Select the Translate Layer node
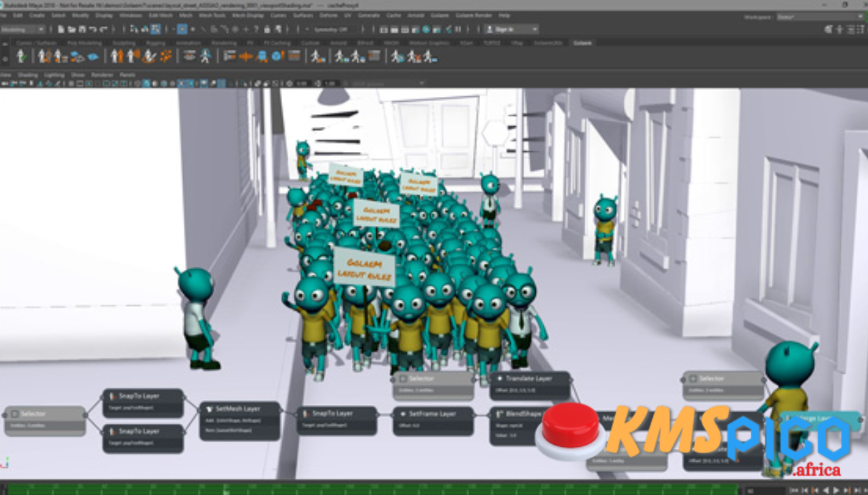This screenshot has height=495, width=868. point(530,385)
